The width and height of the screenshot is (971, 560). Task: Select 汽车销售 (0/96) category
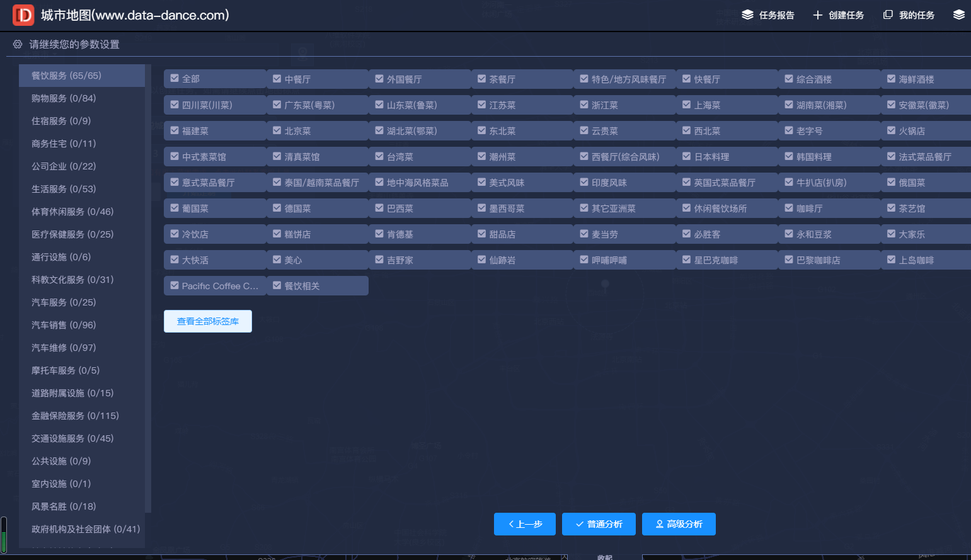click(x=82, y=325)
